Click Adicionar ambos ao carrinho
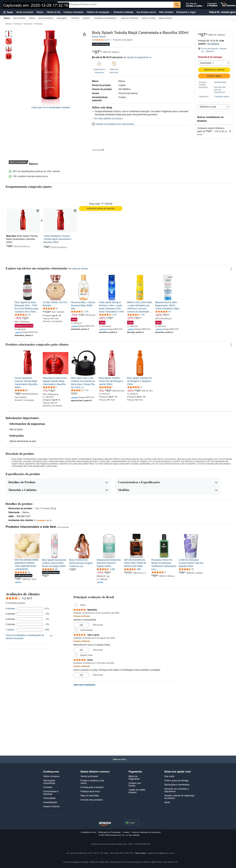The height and width of the screenshot is (868, 236). [101, 209]
